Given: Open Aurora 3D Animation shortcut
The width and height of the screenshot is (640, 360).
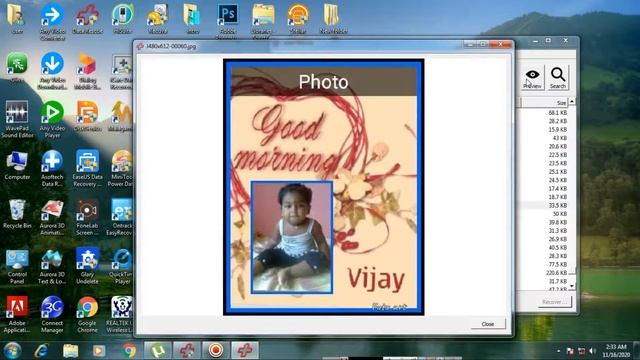Looking at the screenshot, I should pos(52,217).
